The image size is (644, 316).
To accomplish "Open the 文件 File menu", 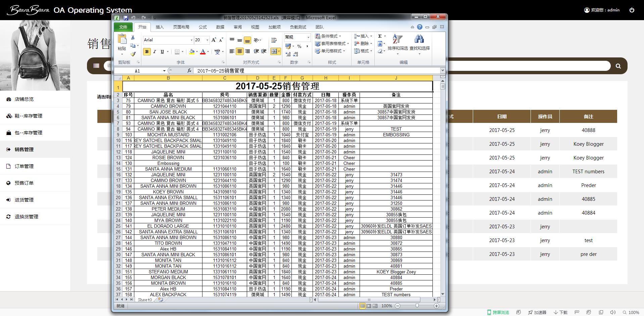I will 123,27.
